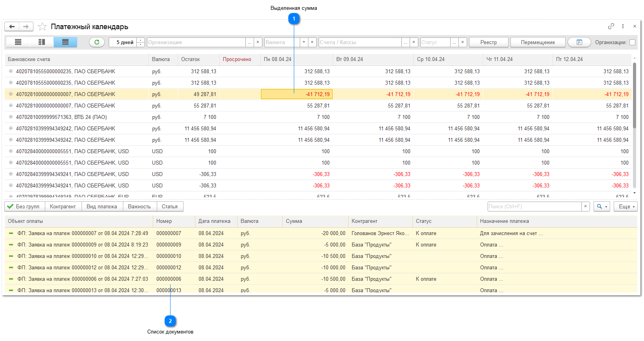This screenshot has width=644, height=341.
Task: Open the Валюта filter dropdown arrow
Action: coord(304,42)
